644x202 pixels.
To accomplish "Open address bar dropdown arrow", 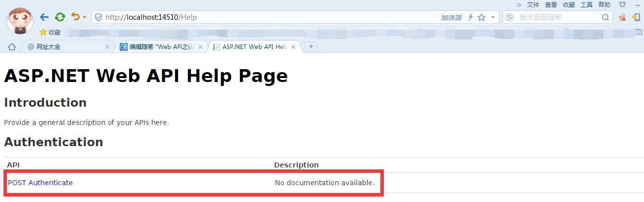I will click(493, 17).
